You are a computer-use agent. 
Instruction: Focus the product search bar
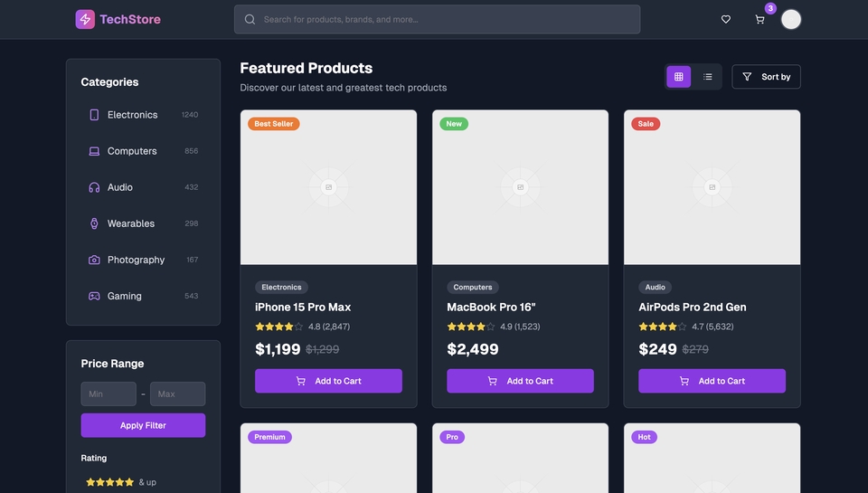coord(438,19)
